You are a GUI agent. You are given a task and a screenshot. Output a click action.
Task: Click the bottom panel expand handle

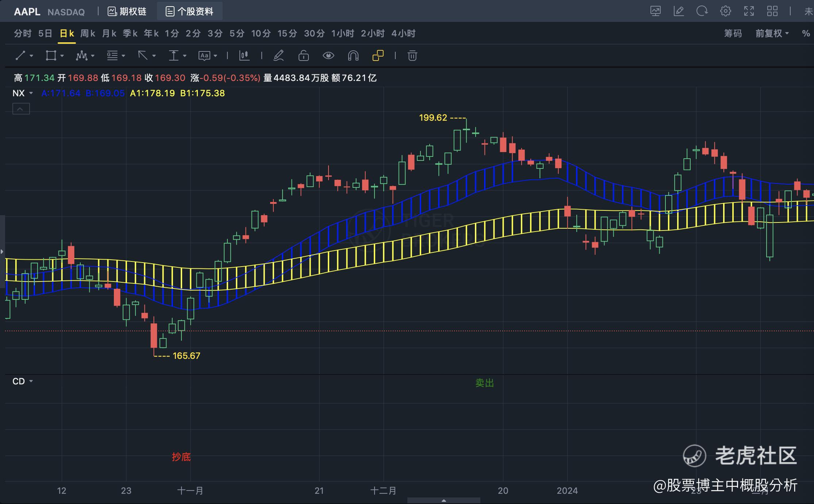click(444, 501)
